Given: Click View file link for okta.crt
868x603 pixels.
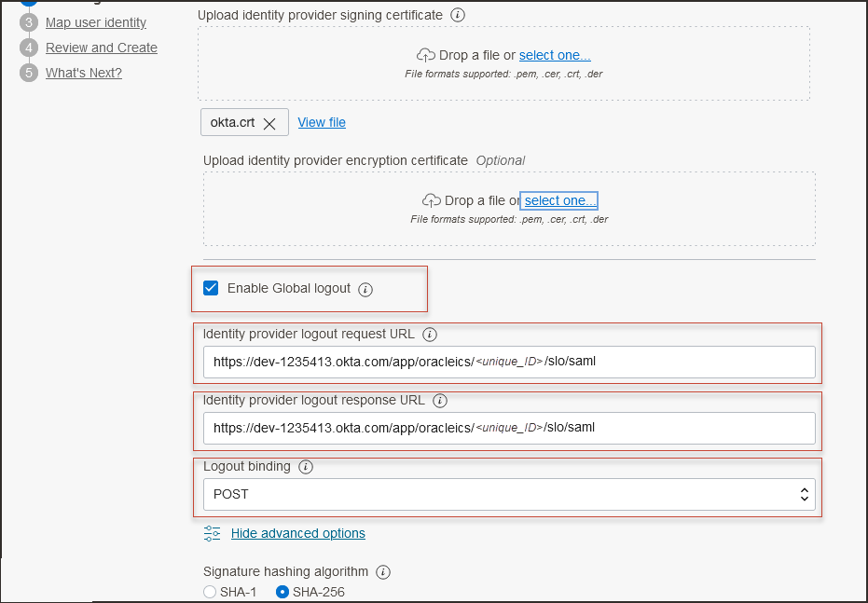Looking at the screenshot, I should tap(322, 122).
